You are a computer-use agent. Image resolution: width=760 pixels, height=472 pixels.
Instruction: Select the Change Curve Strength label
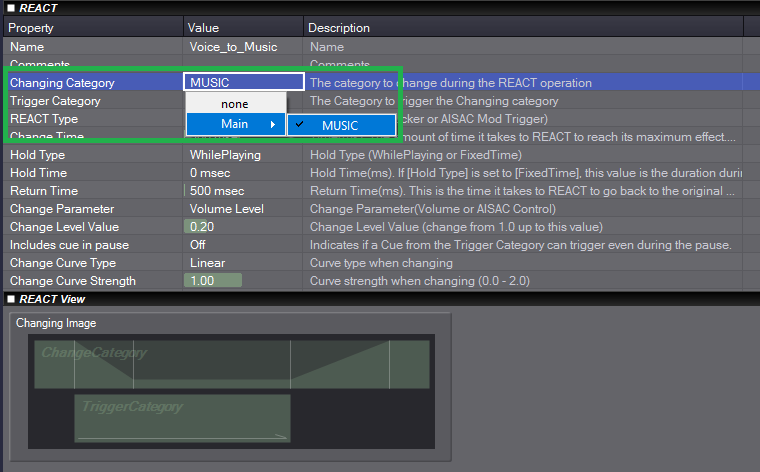tap(73, 281)
